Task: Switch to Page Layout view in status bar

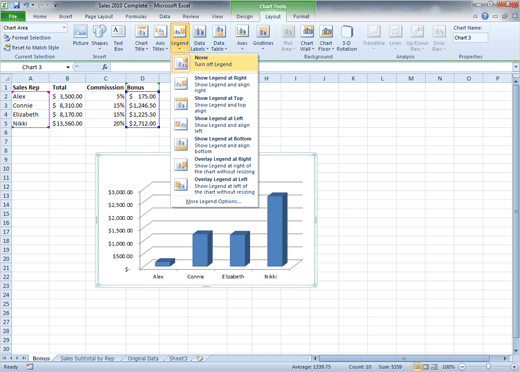Action: 425,367
